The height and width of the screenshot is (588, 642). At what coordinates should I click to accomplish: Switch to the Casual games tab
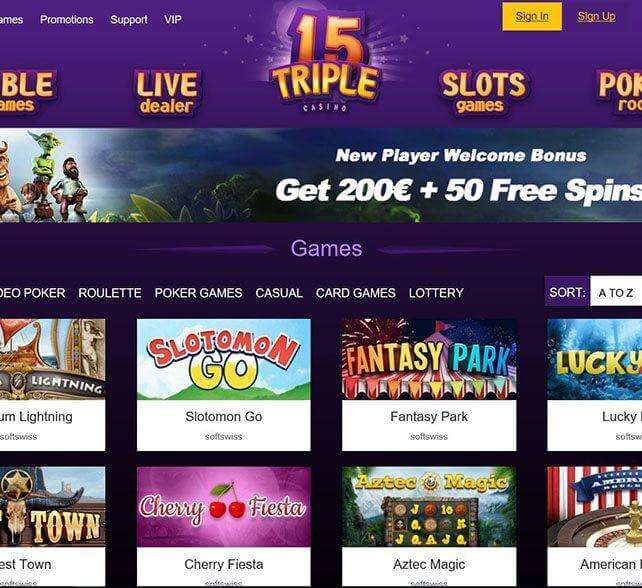[279, 293]
